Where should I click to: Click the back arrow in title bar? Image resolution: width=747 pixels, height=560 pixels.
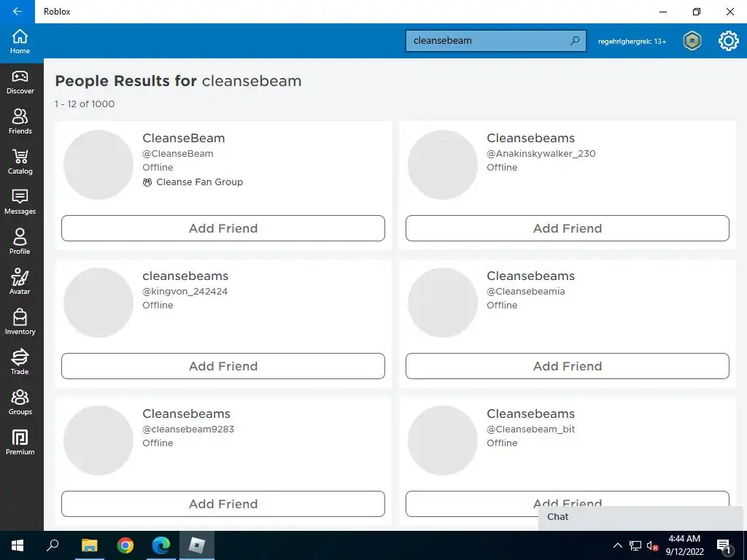(x=18, y=12)
